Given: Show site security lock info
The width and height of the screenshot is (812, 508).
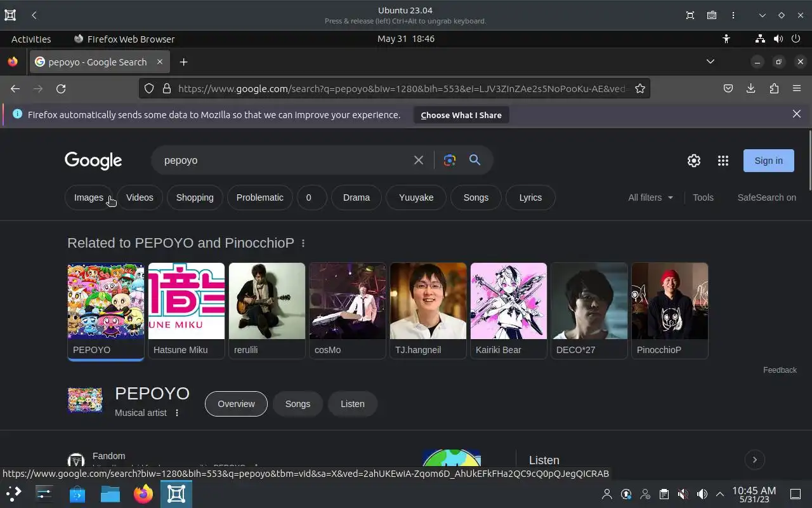Looking at the screenshot, I should [167, 89].
